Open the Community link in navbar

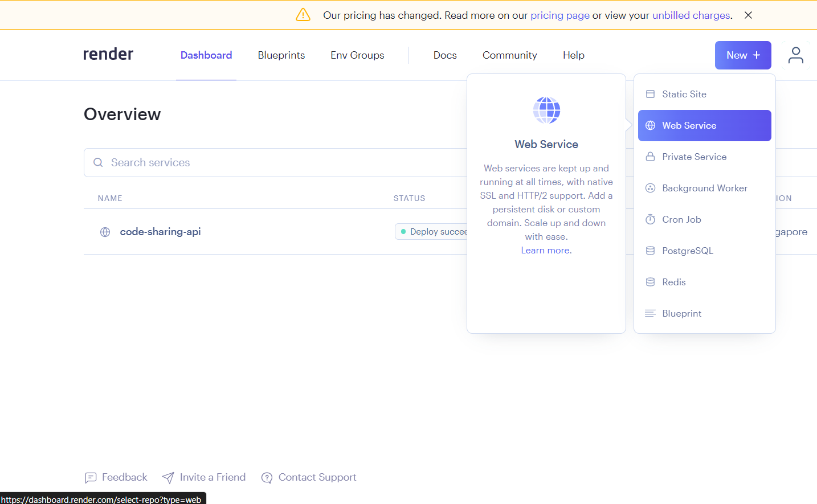tap(510, 55)
